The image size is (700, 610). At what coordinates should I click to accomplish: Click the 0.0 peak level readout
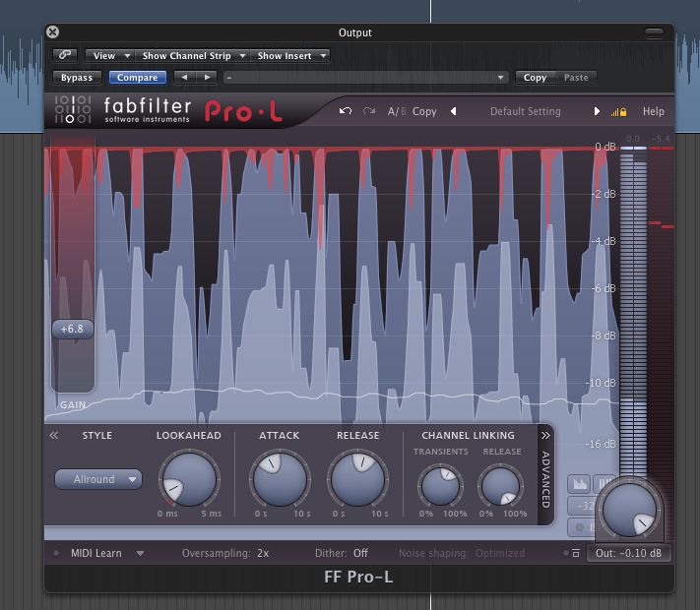coord(633,139)
